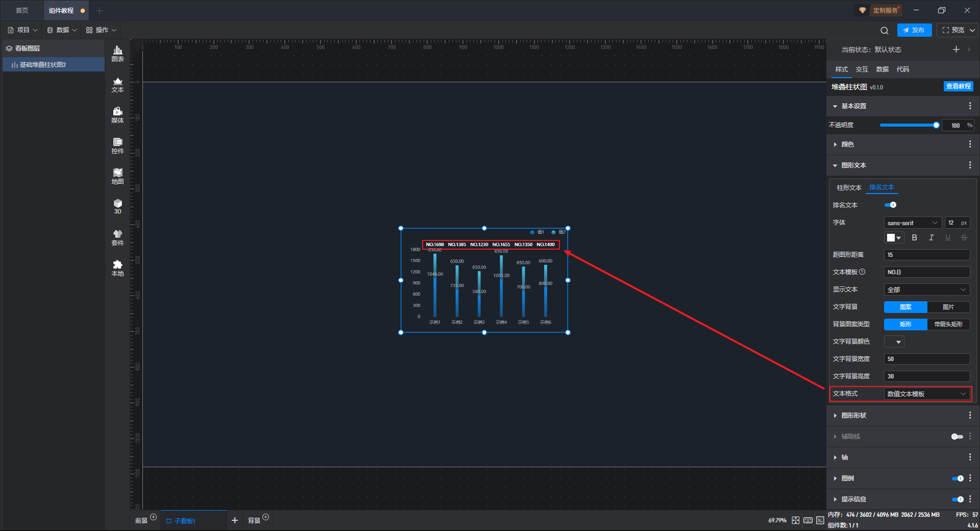The image size is (980, 531).
Task: Click the 查看教程 tutorial button
Action: pos(958,86)
